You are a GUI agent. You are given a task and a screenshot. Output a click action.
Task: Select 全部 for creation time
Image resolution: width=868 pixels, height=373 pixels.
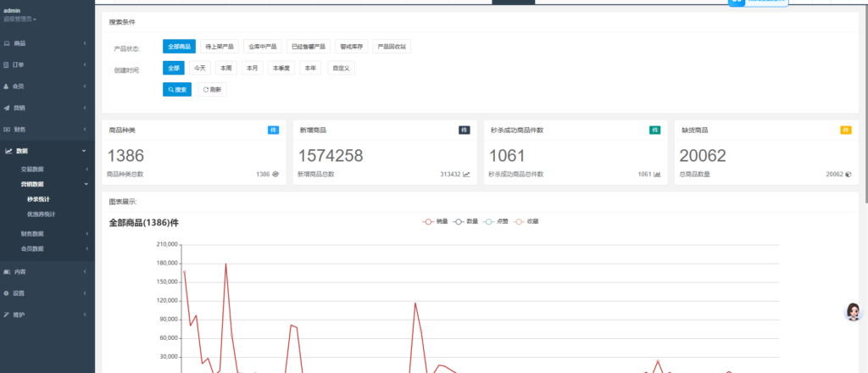pyautogui.click(x=174, y=68)
